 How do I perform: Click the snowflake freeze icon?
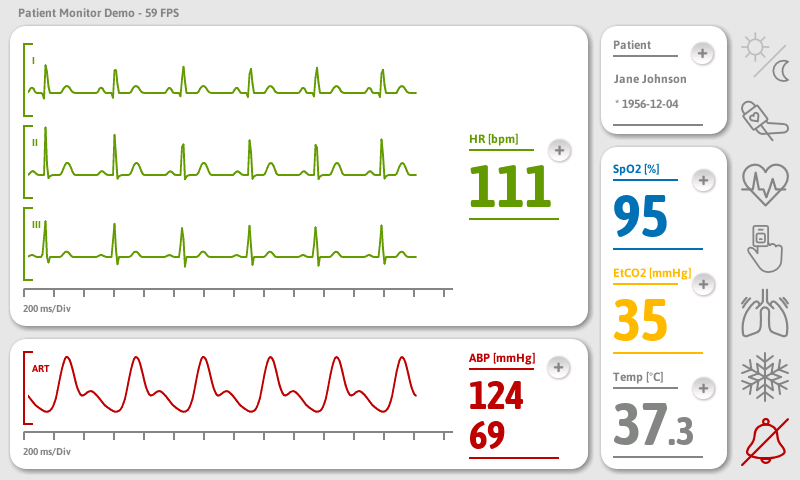764,377
